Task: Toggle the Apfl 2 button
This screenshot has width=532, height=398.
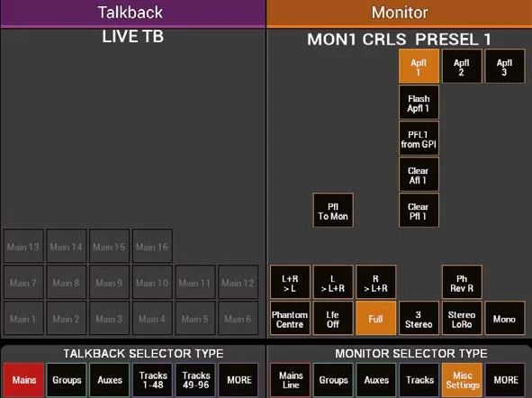Action: [x=462, y=66]
